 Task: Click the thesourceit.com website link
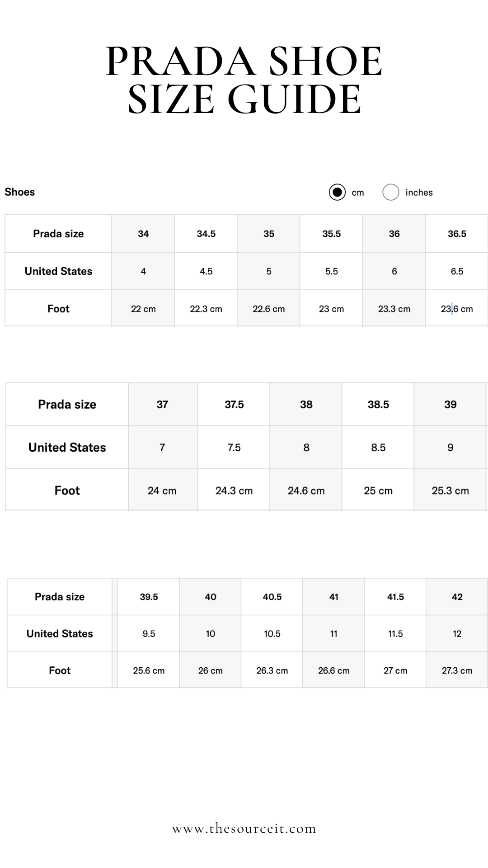coord(244,829)
